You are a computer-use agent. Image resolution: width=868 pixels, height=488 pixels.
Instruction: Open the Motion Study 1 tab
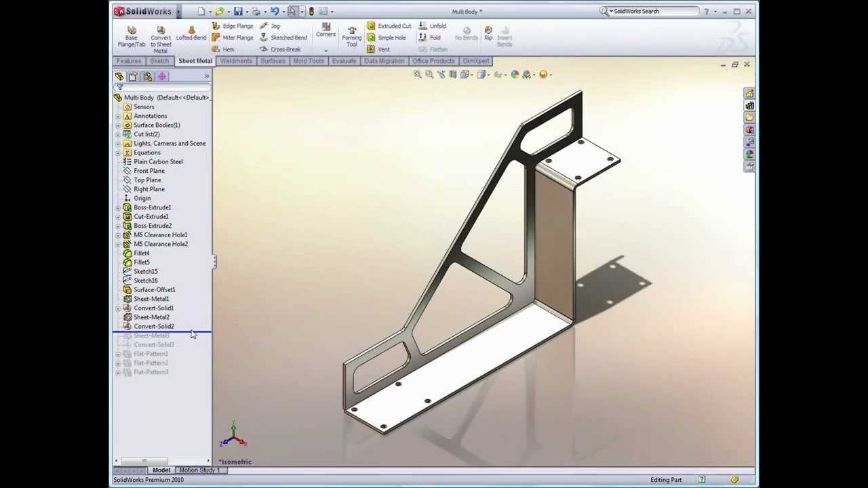click(x=199, y=470)
